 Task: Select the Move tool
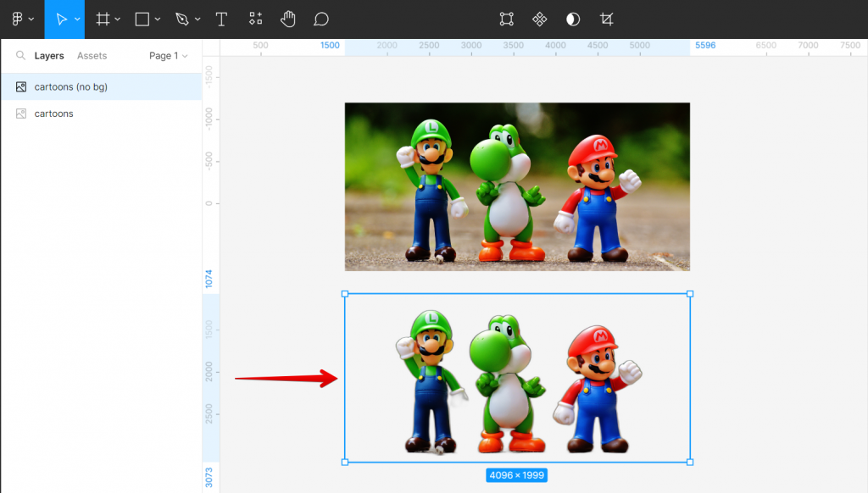[60, 19]
